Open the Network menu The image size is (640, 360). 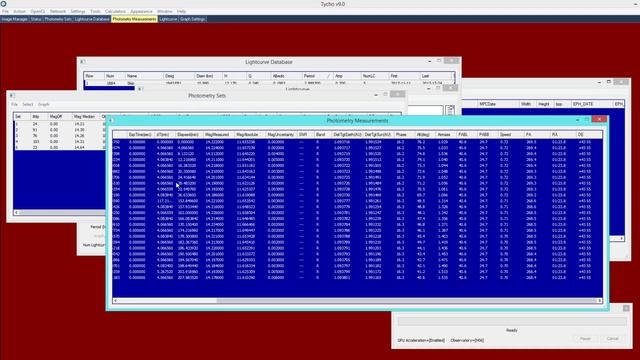tap(58, 11)
